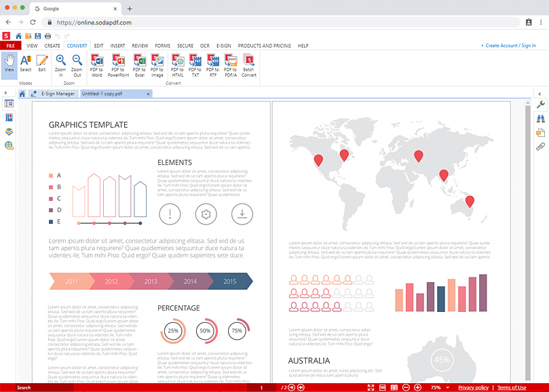The width and height of the screenshot is (549, 392).
Task: Switch to the REVIEW ribbon tab
Action: 140,46
